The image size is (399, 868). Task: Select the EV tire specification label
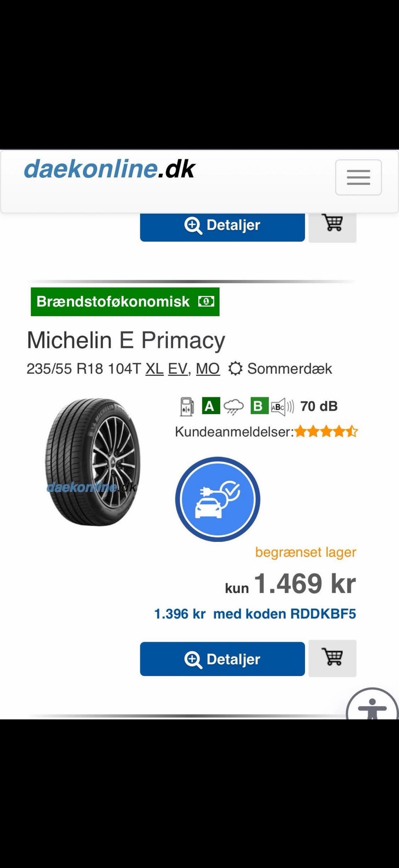tap(177, 368)
